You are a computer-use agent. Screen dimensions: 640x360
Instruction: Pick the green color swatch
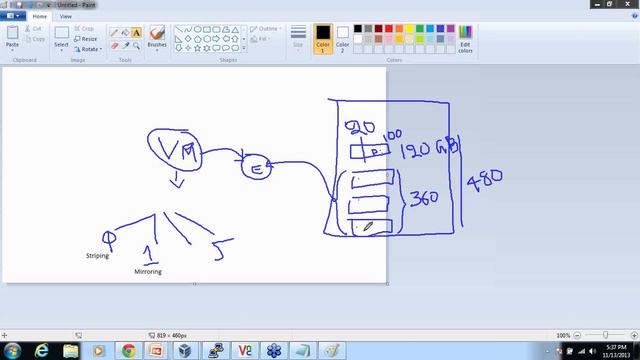[x=420, y=29]
